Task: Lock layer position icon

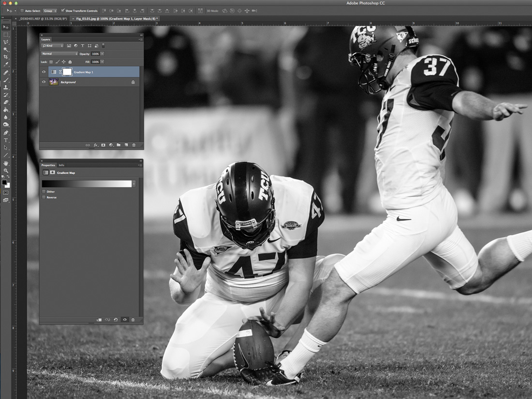Action: (63, 62)
